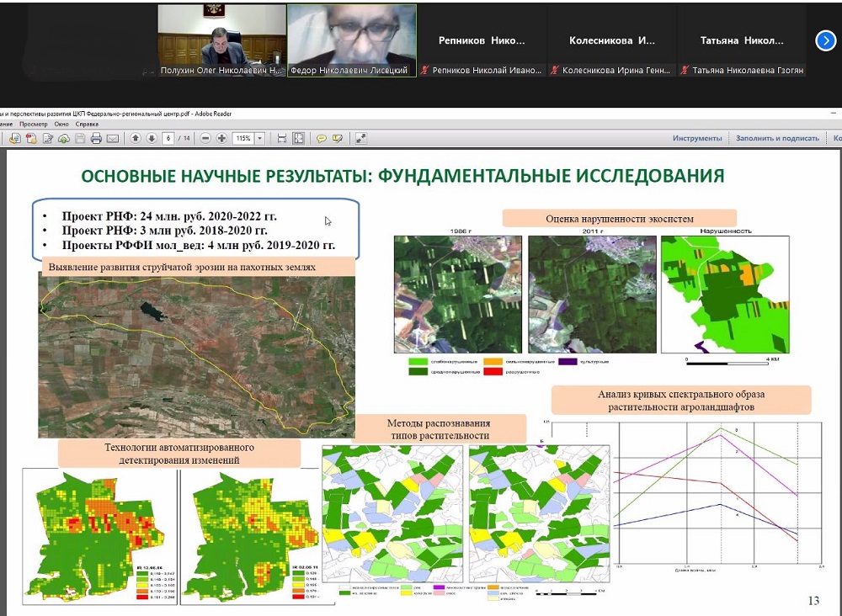Go to next page with down arrow

coord(152,138)
